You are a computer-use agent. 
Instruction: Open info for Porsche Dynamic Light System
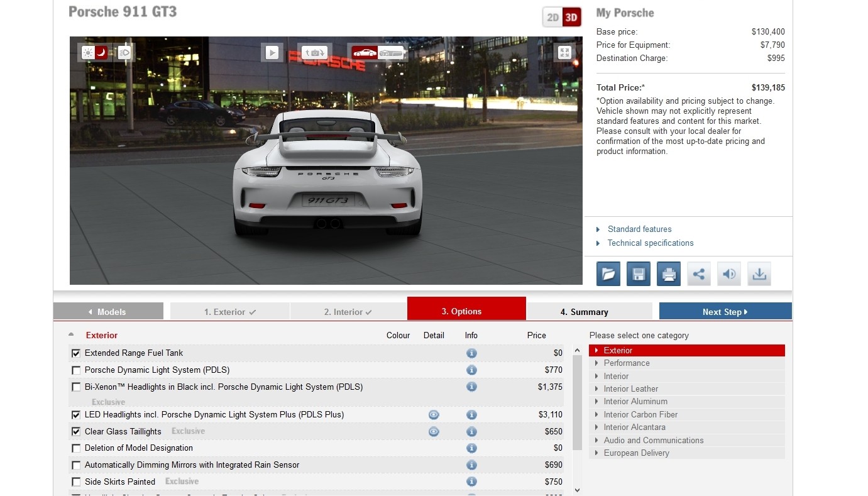[x=471, y=370]
